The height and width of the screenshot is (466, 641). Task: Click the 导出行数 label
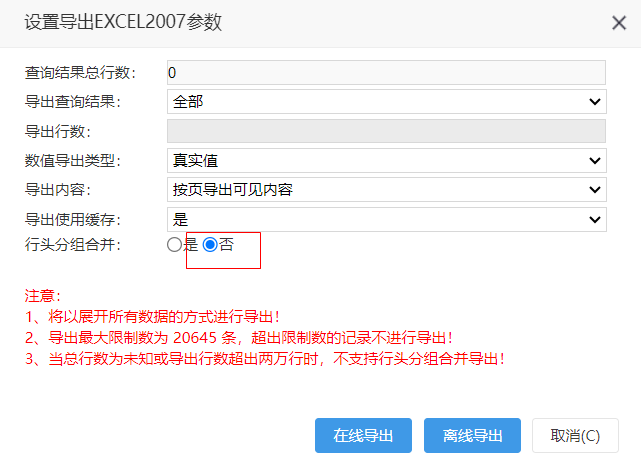[58, 131]
